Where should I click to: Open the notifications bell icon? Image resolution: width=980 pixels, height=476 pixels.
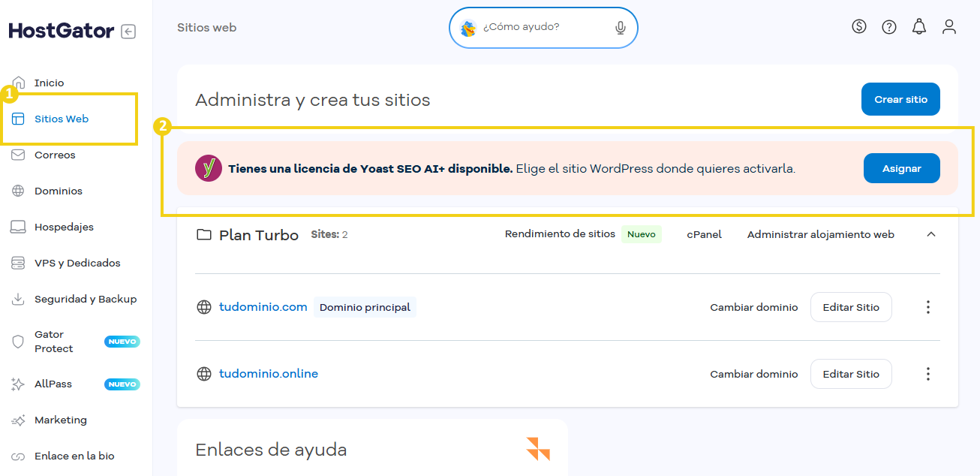coord(919,27)
